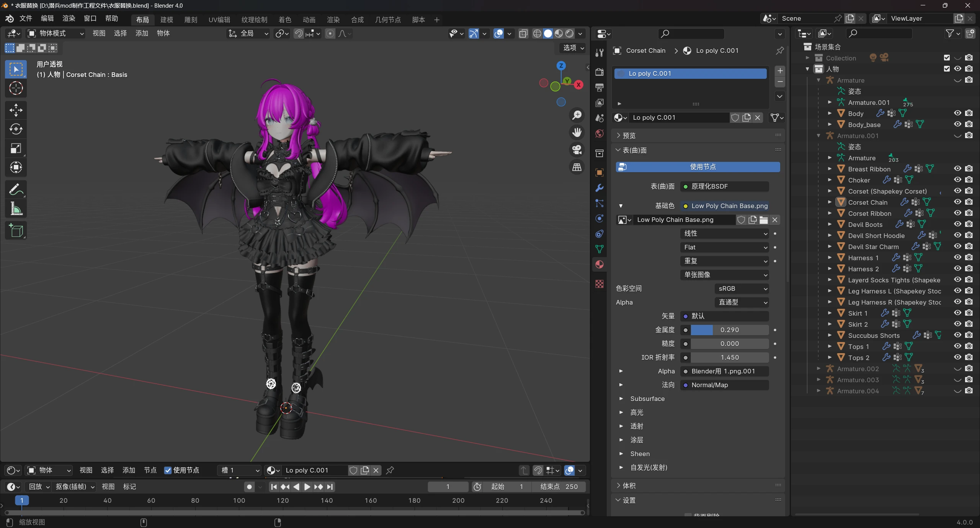Hide the Body object in viewport

[957, 113]
